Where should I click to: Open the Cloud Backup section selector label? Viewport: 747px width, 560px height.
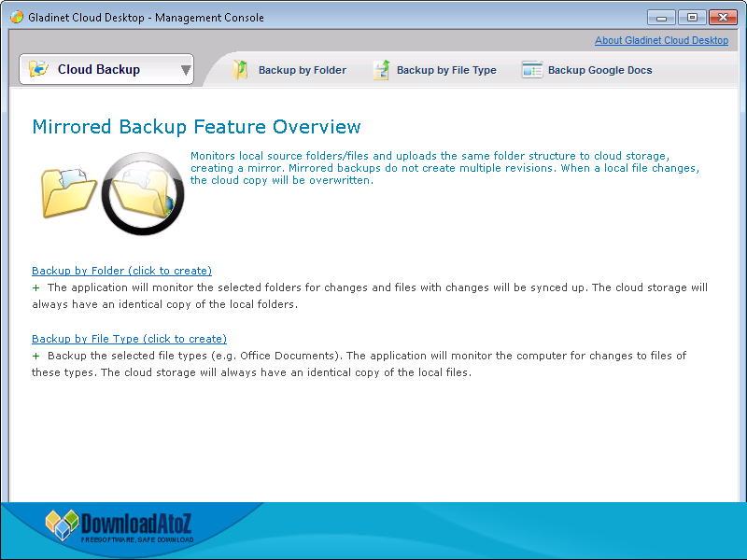coord(99,69)
